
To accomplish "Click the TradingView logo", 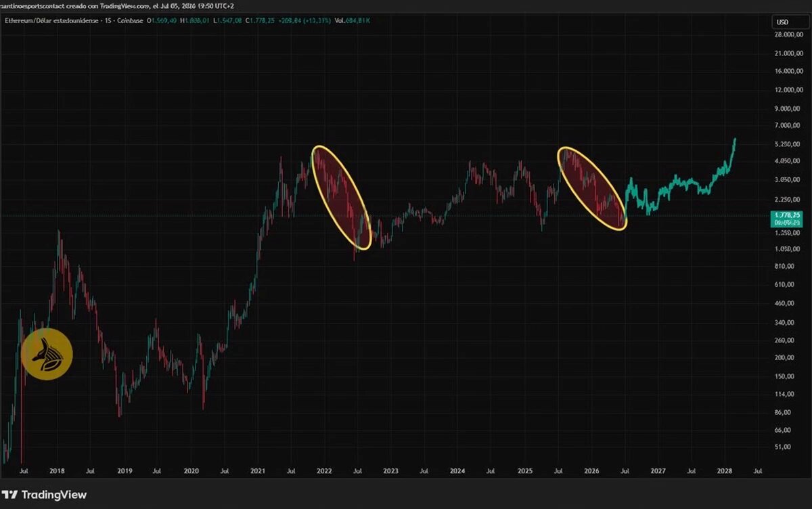I will pyautogui.click(x=45, y=495).
